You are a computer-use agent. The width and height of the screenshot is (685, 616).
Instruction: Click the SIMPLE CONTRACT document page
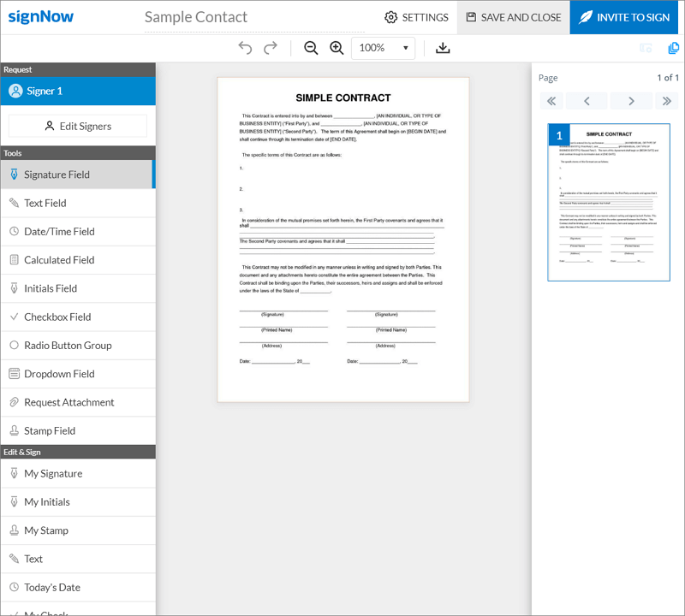click(343, 240)
